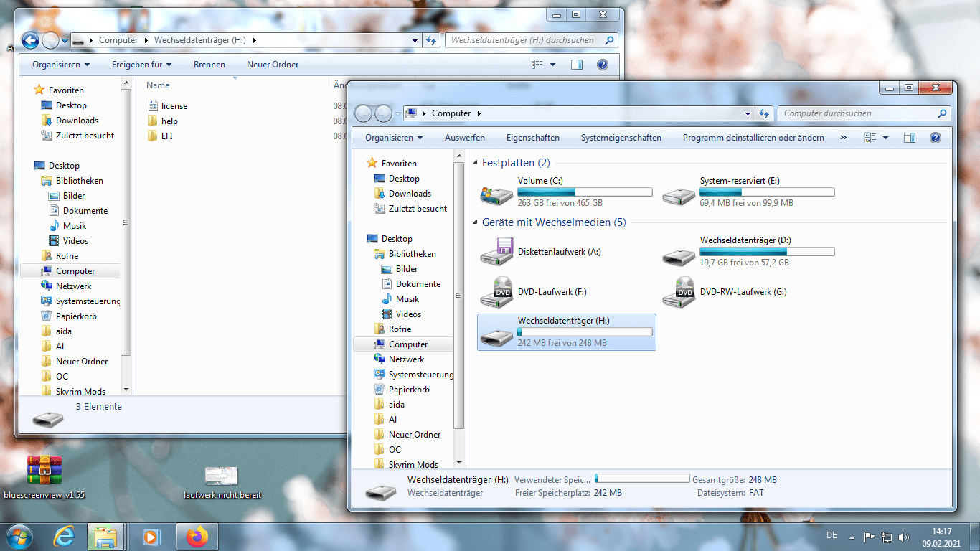Click Computer window sidebar scrollbar

tap(459, 296)
